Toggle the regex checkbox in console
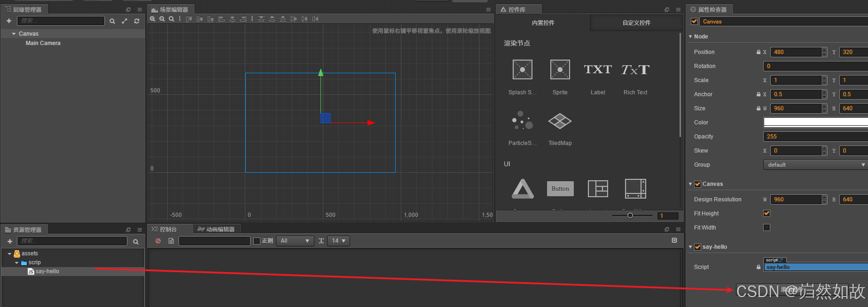This screenshot has height=307, width=868. (x=257, y=241)
